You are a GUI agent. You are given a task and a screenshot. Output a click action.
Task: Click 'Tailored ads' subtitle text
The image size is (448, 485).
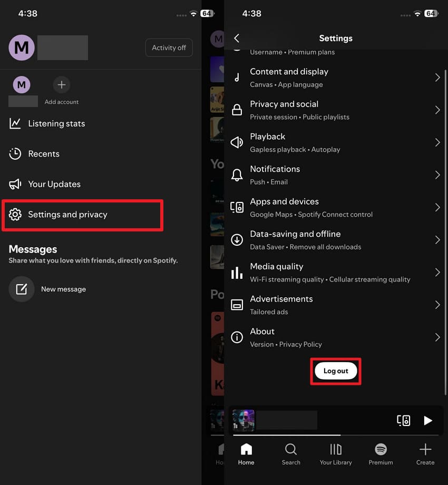coord(269,312)
